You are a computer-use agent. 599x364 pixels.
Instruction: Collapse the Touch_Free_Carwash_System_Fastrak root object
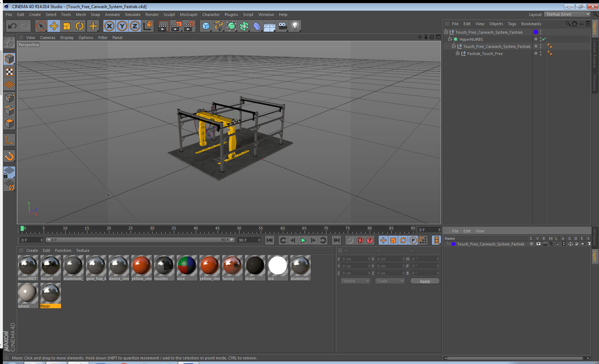[x=446, y=32]
